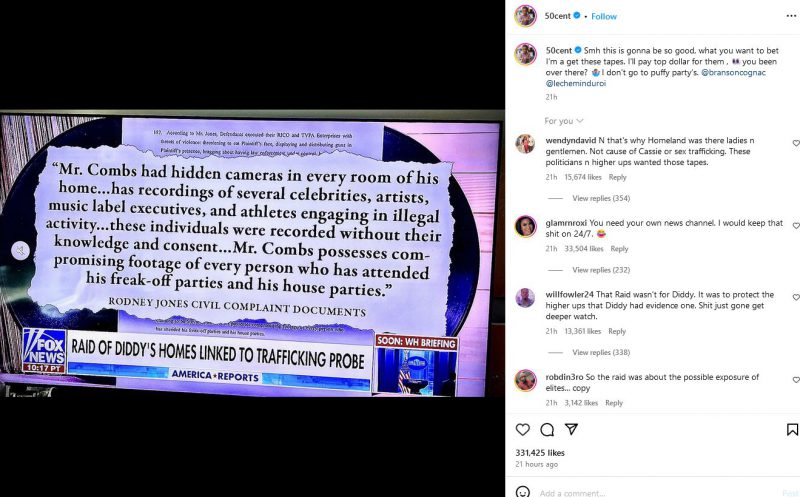The image size is (800, 497).
Task: Go to previous image with left arrow
Action: click(x=20, y=250)
